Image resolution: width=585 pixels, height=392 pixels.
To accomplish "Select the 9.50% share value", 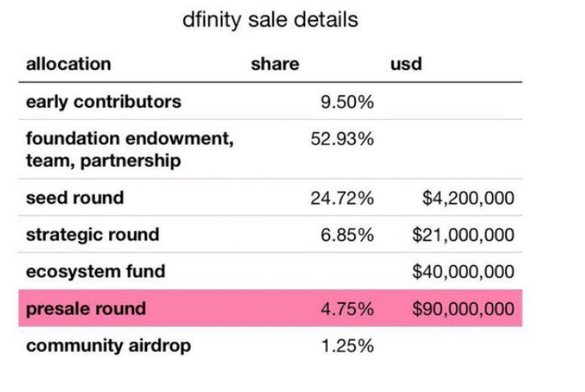I will tap(347, 102).
